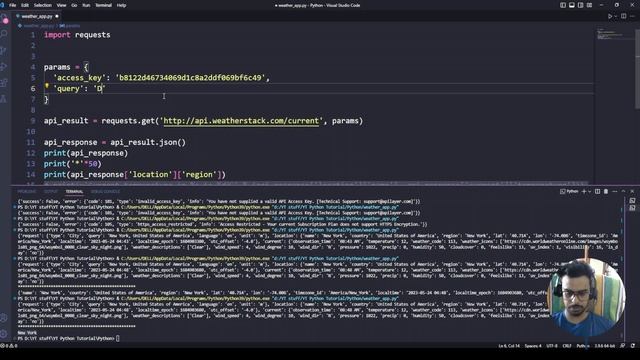The width and height of the screenshot is (640, 360).
Task: Select Python language mode in status bar
Action: 583,346
